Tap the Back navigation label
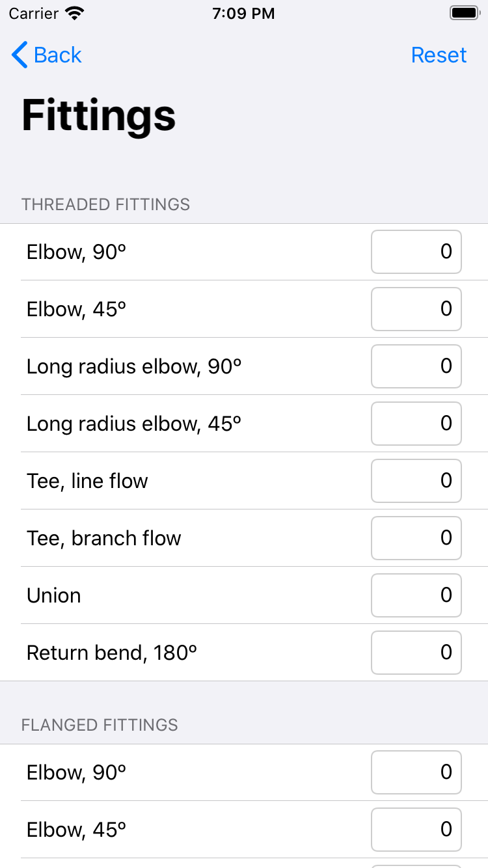488x868 pixels. tap(58, 55)
